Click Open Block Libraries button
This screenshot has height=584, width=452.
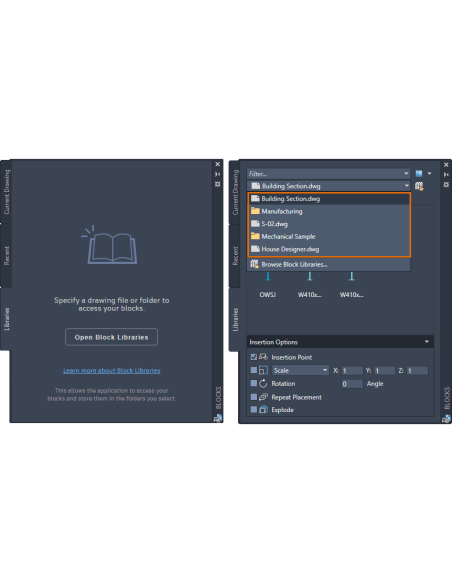point(111,337)
